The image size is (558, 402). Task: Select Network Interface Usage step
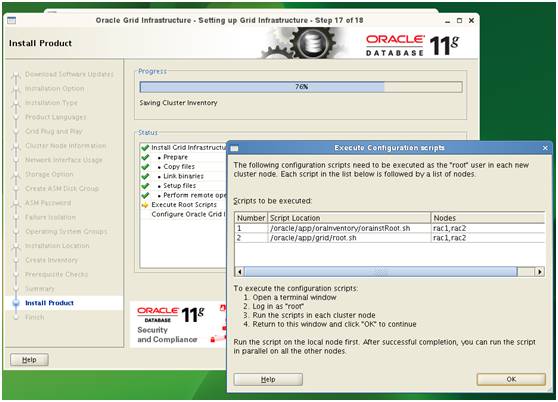coord(63,160)
